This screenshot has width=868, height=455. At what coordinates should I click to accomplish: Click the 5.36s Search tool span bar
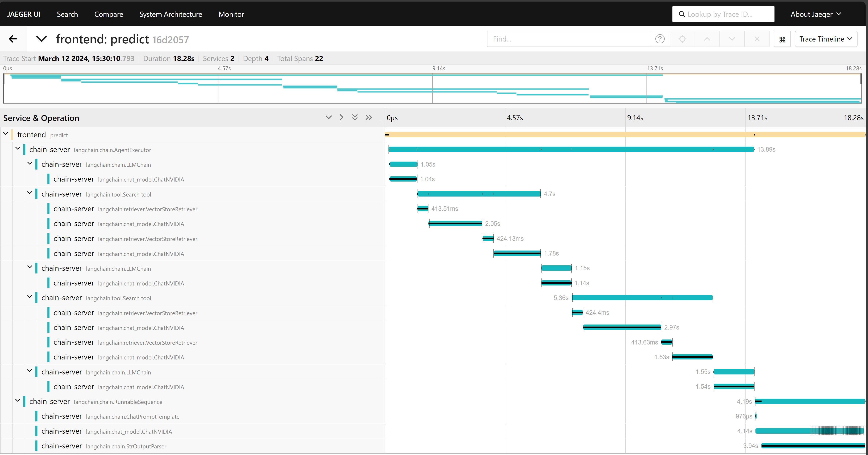pyautogui.click(x=642, y=298)
